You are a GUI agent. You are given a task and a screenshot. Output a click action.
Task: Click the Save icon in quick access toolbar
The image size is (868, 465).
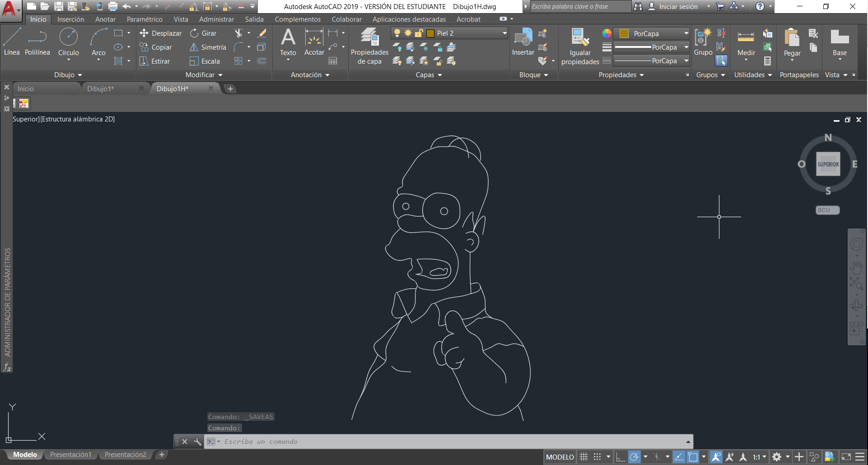pos(59,6)
